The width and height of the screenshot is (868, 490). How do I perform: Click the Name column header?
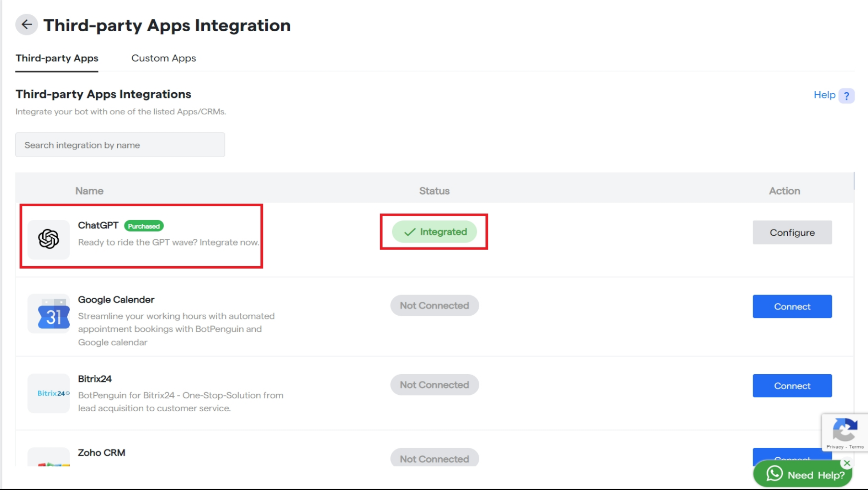point(89,191)
